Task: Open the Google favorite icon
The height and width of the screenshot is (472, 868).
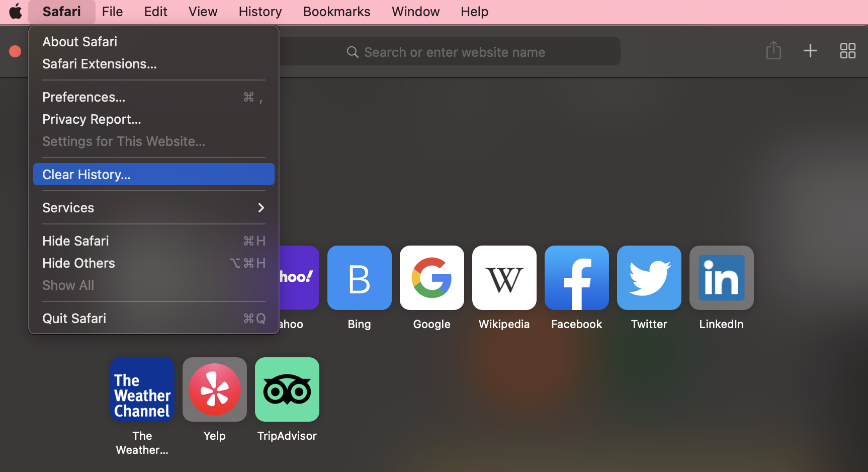Action: point(432,278)
